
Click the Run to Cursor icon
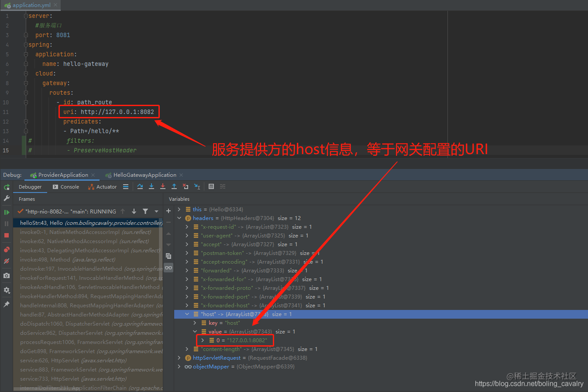(197, 187)
